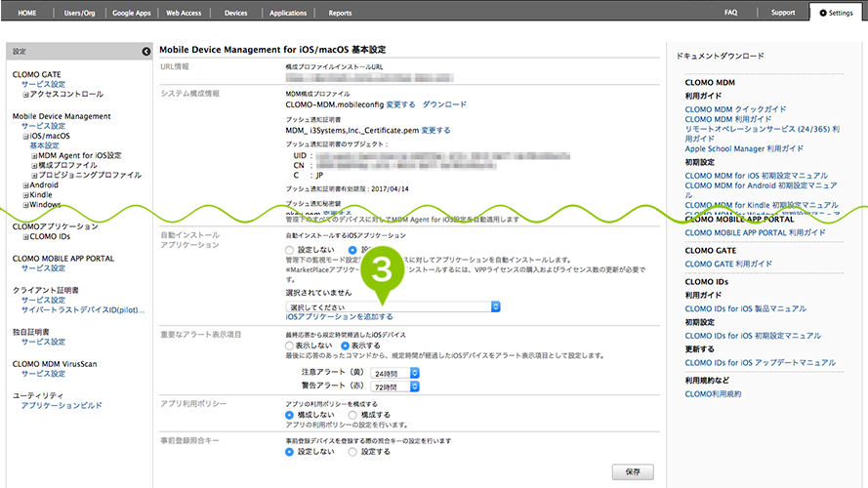Image resolution: width=868 pixels, height=488 pixels.
Task: Open CLOMO IDs for iOS 初期設定マニュアル
Action: (x=753, y=337)
